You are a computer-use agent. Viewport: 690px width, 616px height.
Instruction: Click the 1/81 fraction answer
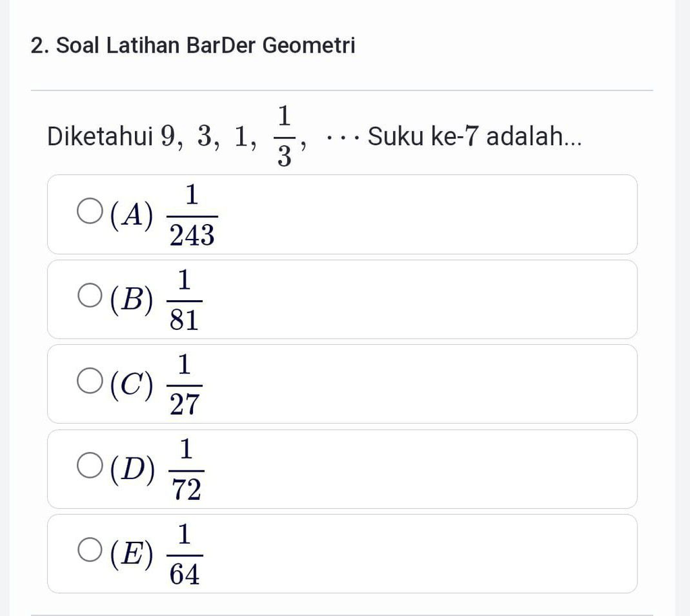coord(184,300)
